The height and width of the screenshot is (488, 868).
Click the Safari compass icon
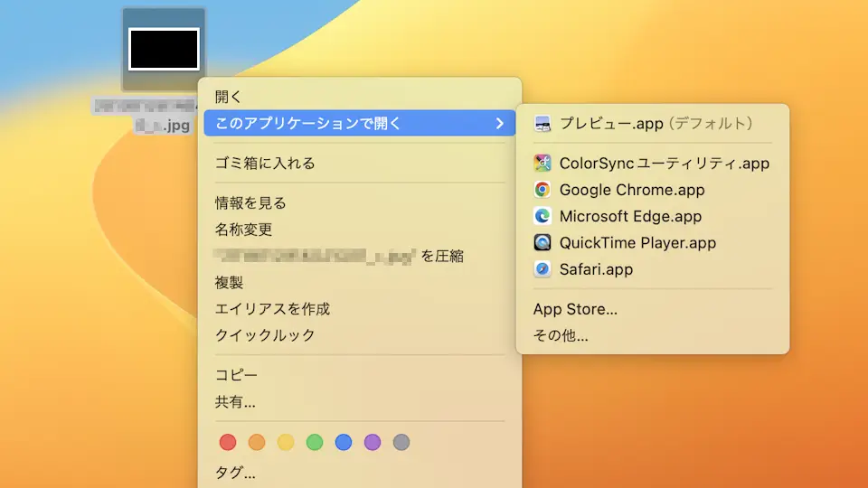(542, 269)
